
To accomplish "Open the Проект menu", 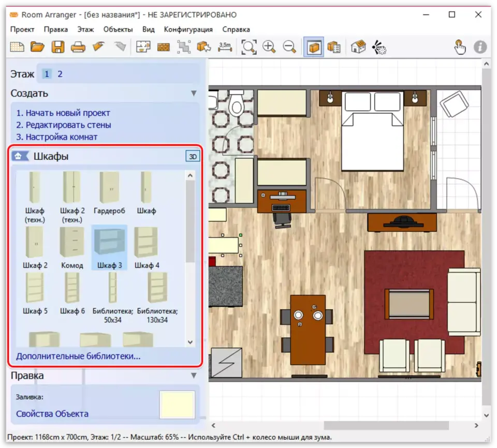I will point(22,29).
